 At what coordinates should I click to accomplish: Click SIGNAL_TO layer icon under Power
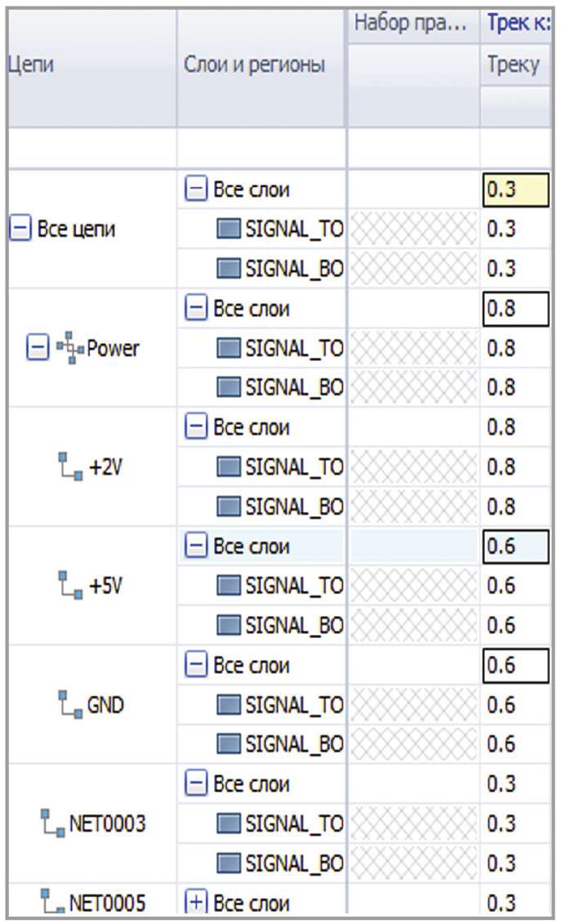(x=229, y=349)
